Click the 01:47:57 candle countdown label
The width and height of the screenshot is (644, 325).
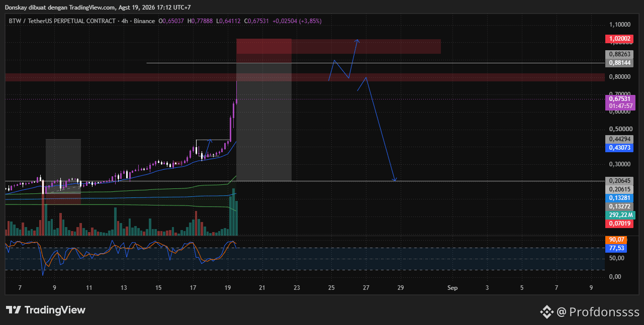620,106
